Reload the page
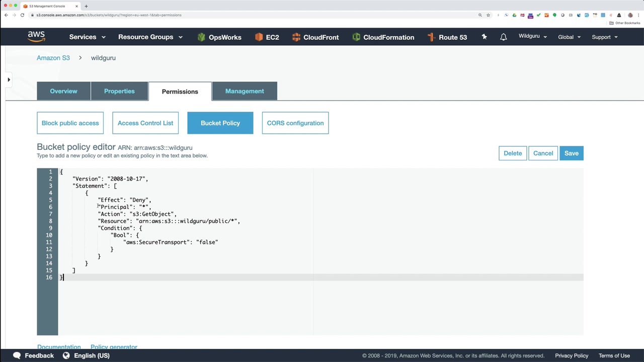Viewport: 644px width, 362px height. pos(22,15)
